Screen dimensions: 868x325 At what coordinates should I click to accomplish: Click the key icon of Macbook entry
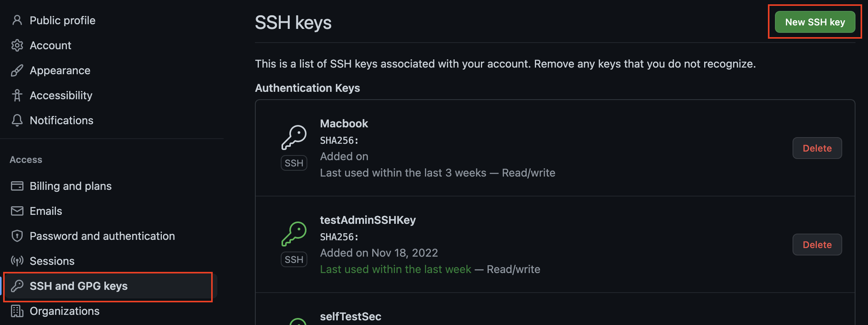coord(294,137)
